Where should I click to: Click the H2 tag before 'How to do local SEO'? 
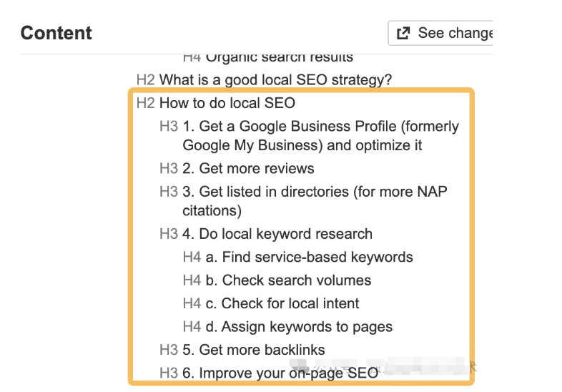coord(145,103)
